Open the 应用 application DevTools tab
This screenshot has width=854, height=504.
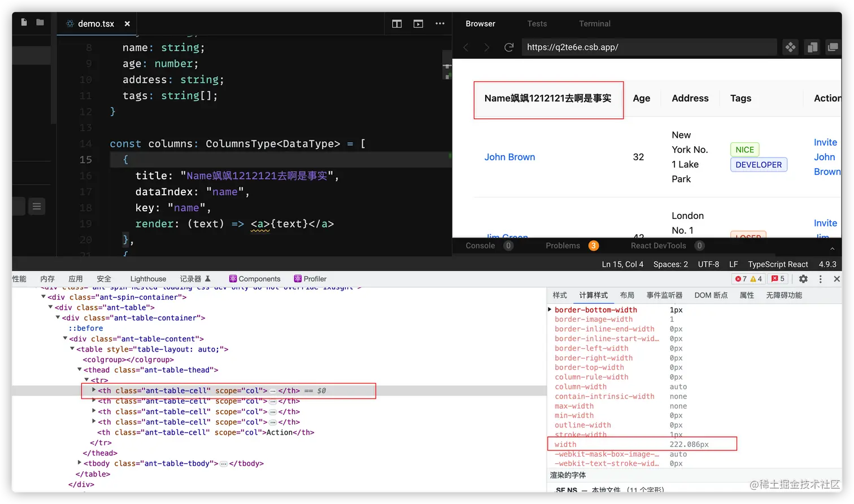click(x=76, y=279)
